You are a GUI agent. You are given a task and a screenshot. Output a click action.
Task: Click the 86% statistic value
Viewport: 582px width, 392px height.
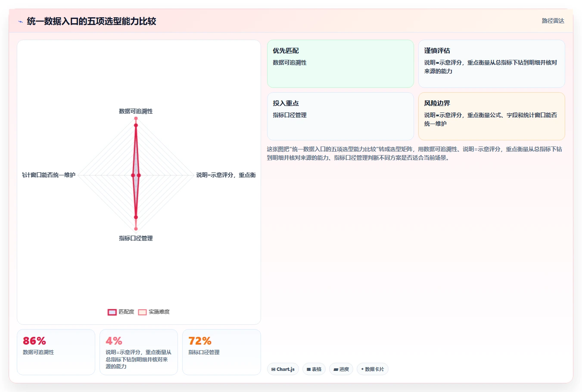[34, 341]
